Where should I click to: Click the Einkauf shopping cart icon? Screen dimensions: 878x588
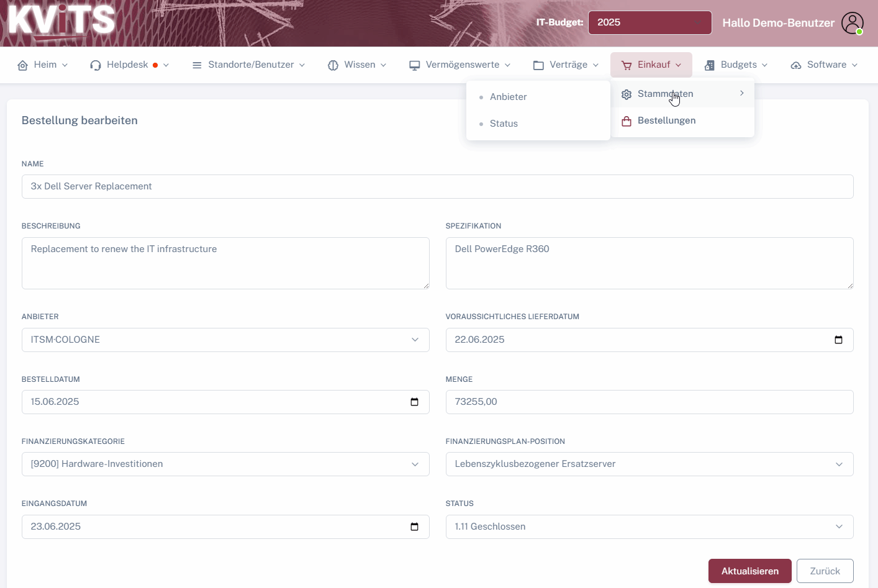click(627, 65)
